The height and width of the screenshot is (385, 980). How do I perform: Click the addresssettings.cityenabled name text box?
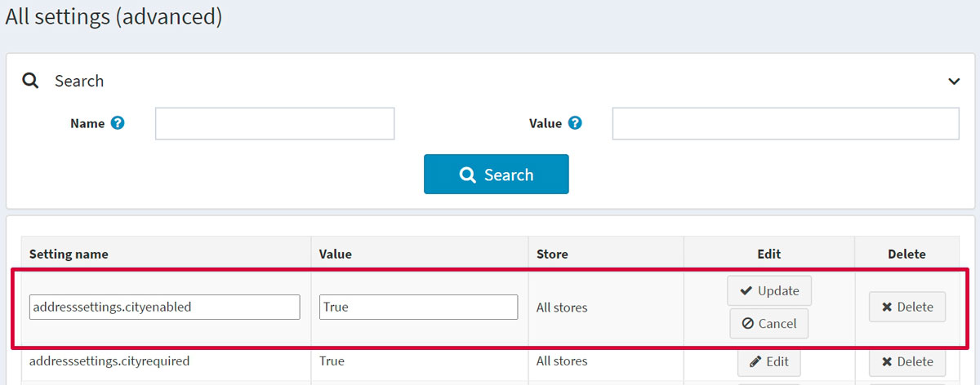click(x=164, y=308)
